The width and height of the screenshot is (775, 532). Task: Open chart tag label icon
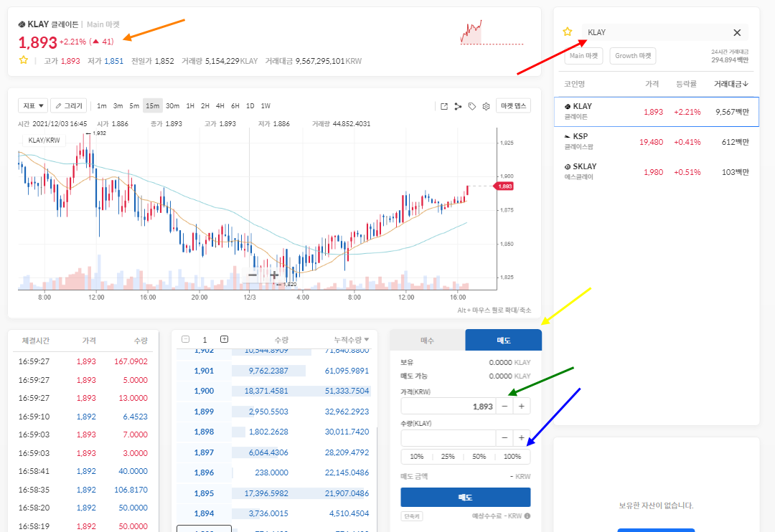[472, 106]
